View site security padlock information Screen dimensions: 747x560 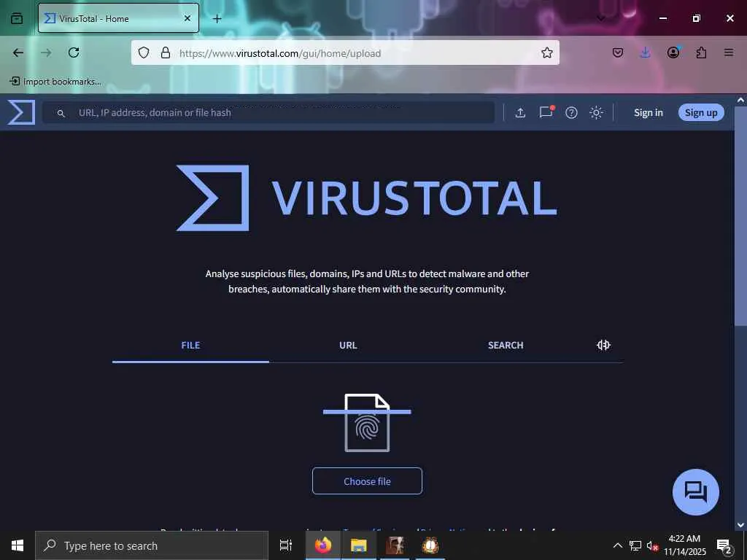tap(166, 52)
